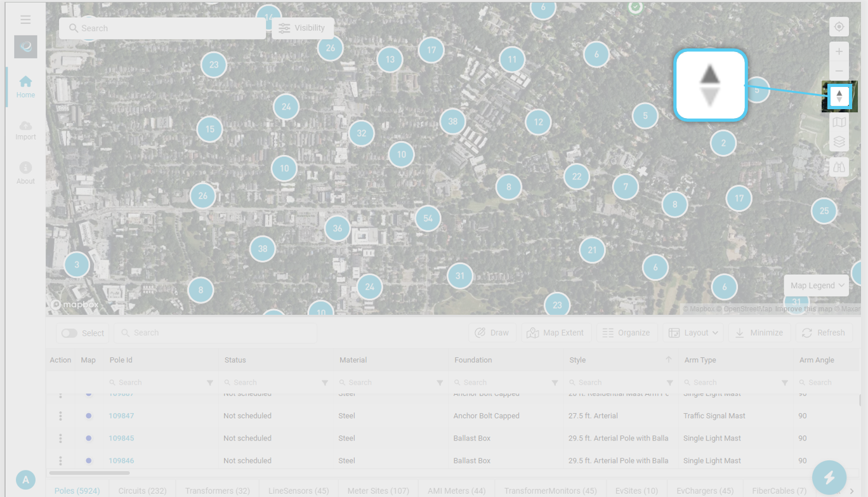Click the Pole Id column header
The width and height of the screenshot is (868, 497).
tap(121, 360)
